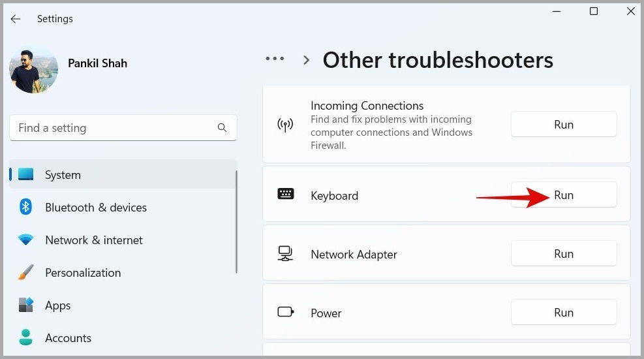Image resolution: width=644 pixels, height=359 pixels.
Task: Click the Network Adapter computer icon
Action: [x=285, y=253]
